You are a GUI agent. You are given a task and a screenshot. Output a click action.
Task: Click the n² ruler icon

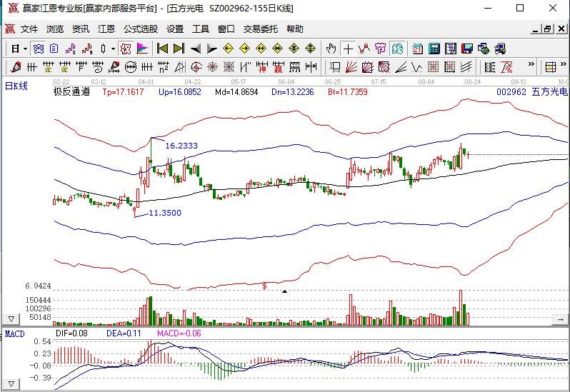164,67
